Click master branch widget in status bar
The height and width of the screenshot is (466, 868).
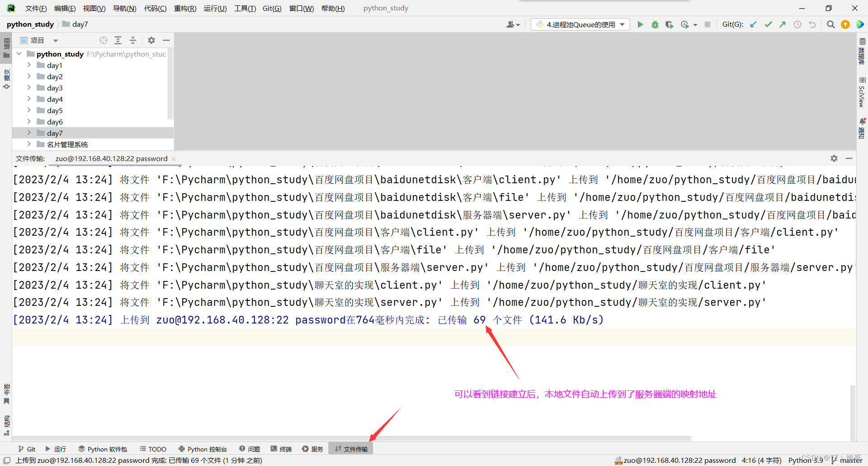coord(847,460)
